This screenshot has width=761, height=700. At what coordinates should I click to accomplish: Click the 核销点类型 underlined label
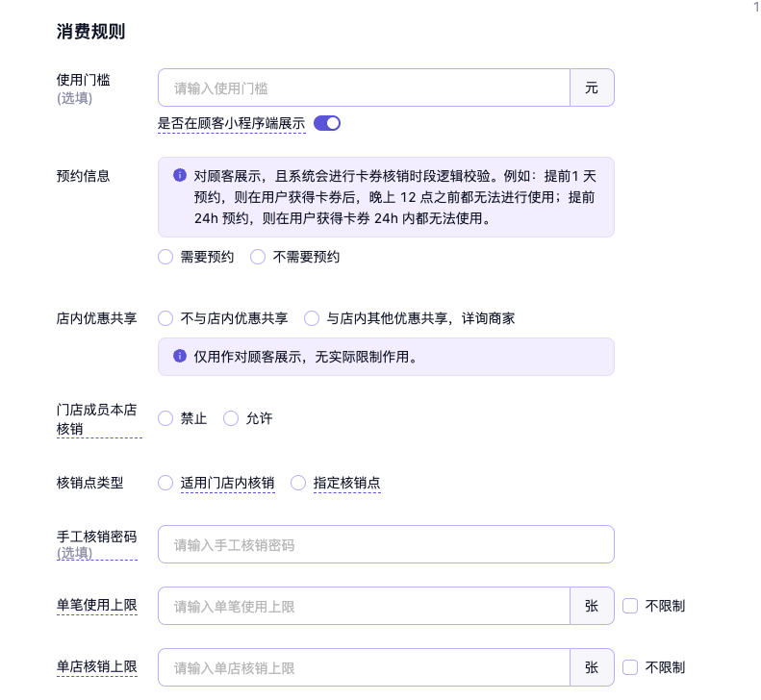tap(89, 483)
